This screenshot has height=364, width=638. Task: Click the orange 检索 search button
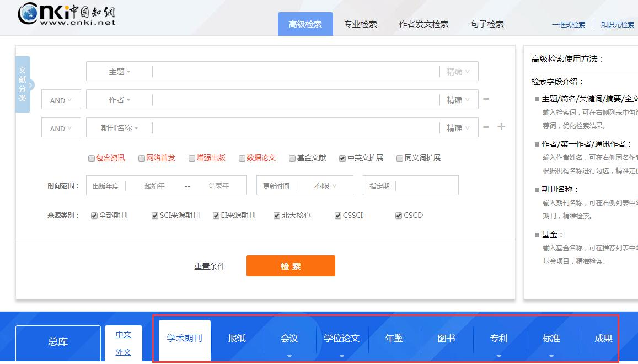pyautogui.click(x=291, y=265)
